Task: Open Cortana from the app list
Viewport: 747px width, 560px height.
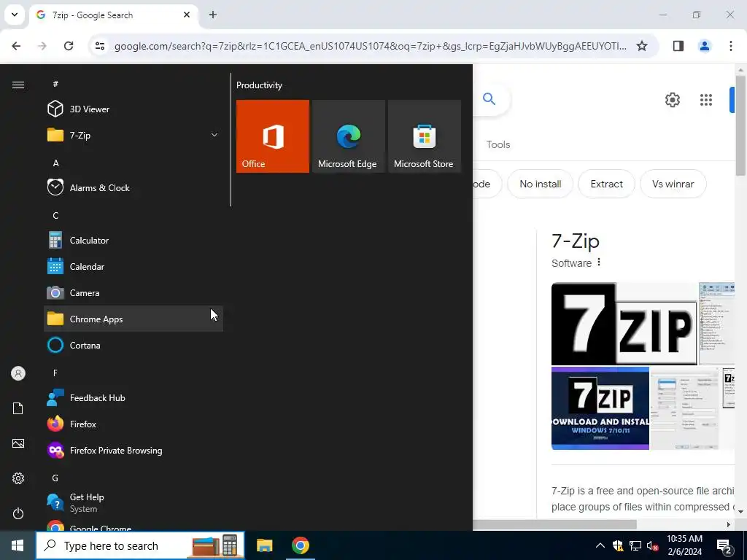Action: (x=133, y=345)
